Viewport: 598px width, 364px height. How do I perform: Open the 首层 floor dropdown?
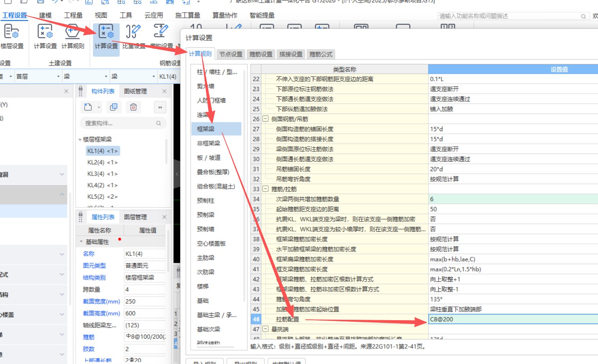58,76
